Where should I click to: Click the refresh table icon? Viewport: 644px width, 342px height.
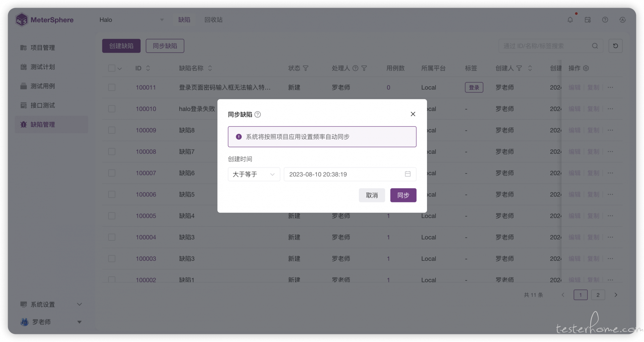(615, 46)
